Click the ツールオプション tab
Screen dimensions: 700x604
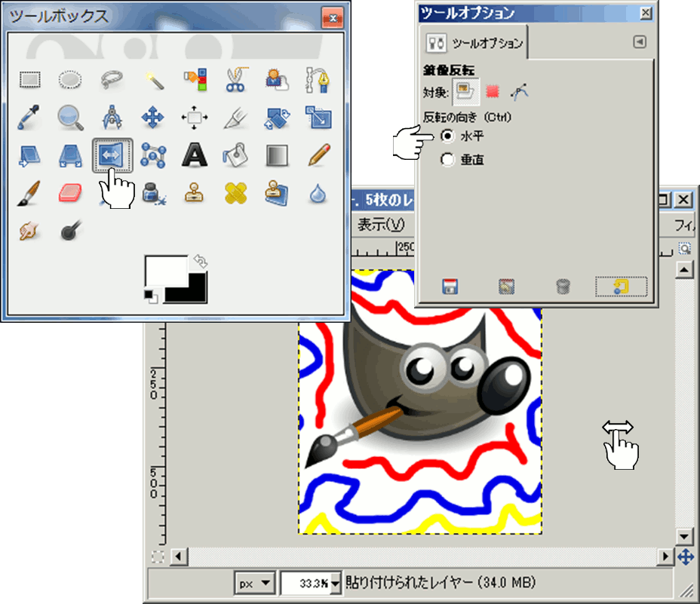pos(474,43)
